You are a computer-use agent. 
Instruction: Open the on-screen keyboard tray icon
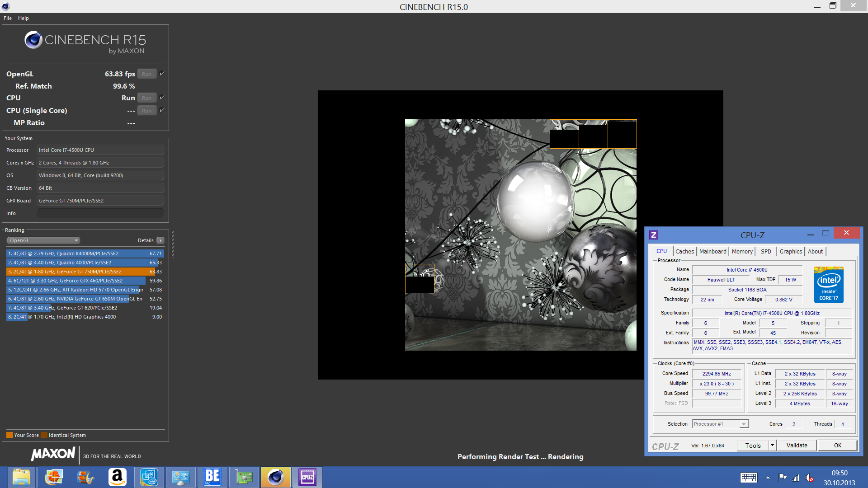(x=749, y=478)
